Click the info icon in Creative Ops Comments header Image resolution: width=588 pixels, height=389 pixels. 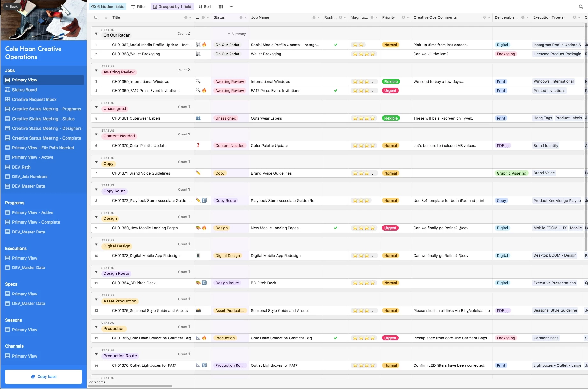tap(485, 17)
